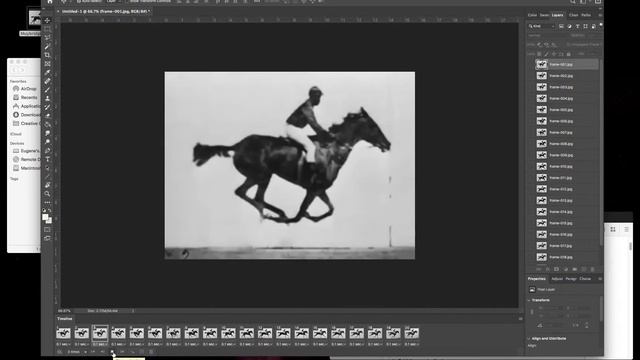Select the frame-001.jpg layer
Screen dimensions: 640x360
pos(567,64)
